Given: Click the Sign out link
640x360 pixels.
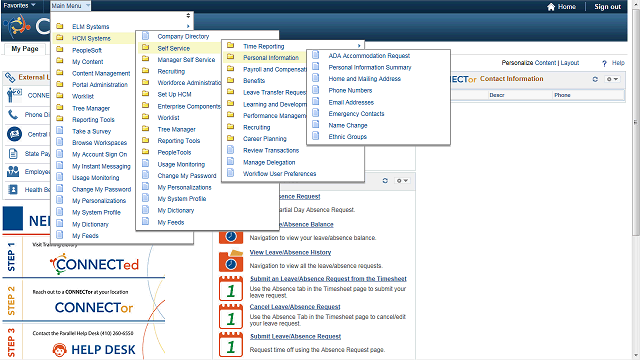Looking at the screenshot, I should [x=607, y=7].
